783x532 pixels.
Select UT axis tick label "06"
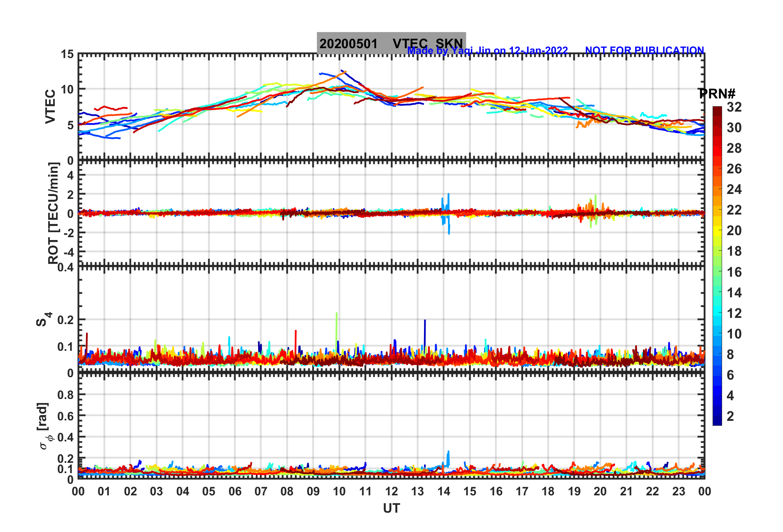coord(235,491)
